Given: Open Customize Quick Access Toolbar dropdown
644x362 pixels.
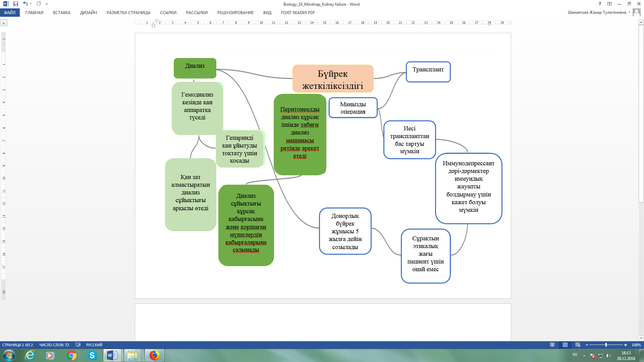Looking at the screenshot, I should pos(47,4).
